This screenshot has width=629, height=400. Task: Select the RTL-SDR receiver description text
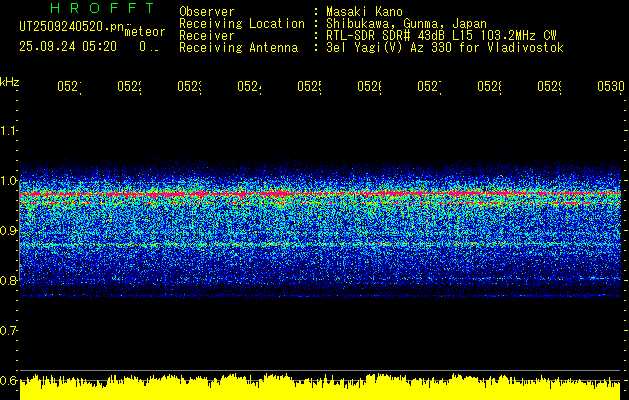(x=441, y=36)
